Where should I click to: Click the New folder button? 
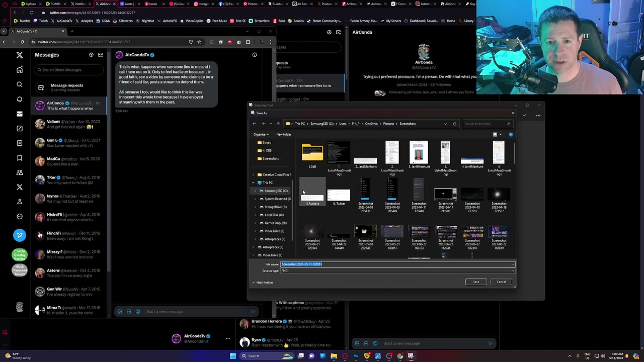(283, 134)
